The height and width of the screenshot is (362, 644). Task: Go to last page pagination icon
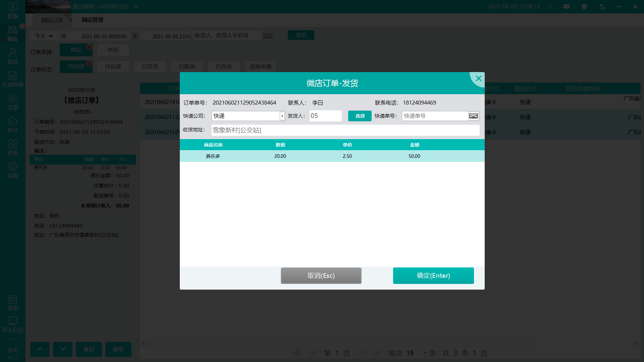378,353
